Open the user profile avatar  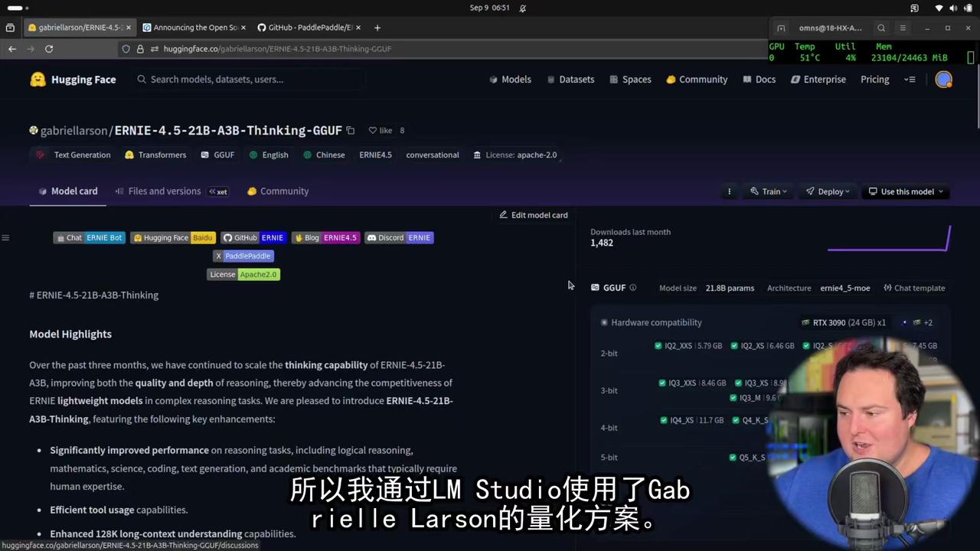(944, 80)
